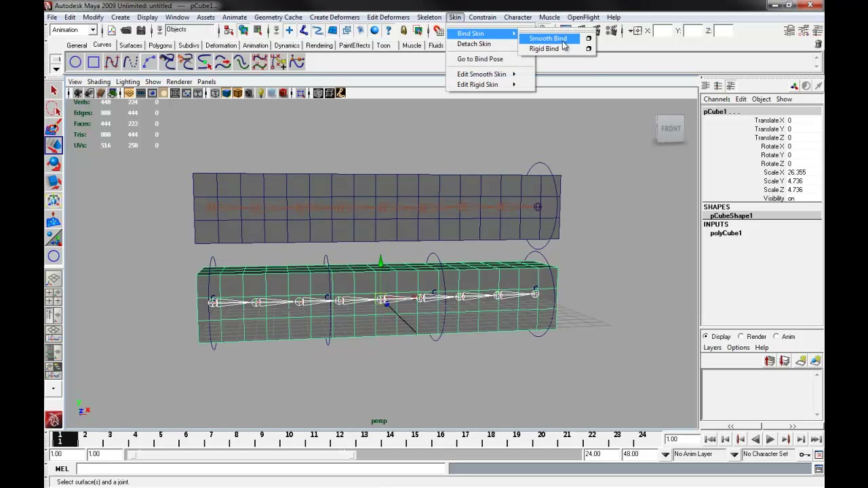The width and height of the screenshot is (868, 488).
Task: Select polyCube1 input node
Action: (726, 233)
